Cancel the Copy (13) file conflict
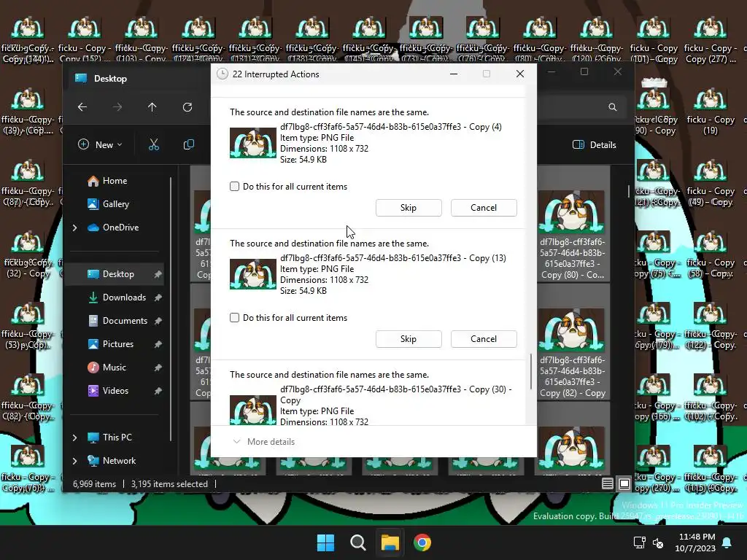Screen dimensions: 747x560 pyautogui.click(x=484, y=339)
